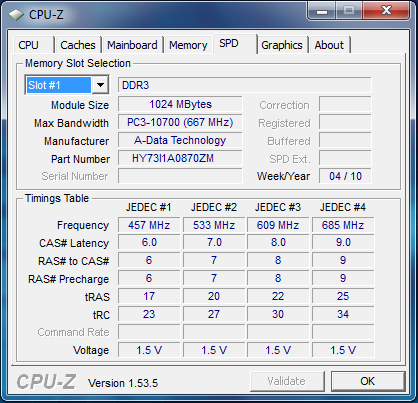The width and height of the screenshot is (418, 403).
Task: Click the JEDEC #1 Command Rate field
Action: pos(149,332)
